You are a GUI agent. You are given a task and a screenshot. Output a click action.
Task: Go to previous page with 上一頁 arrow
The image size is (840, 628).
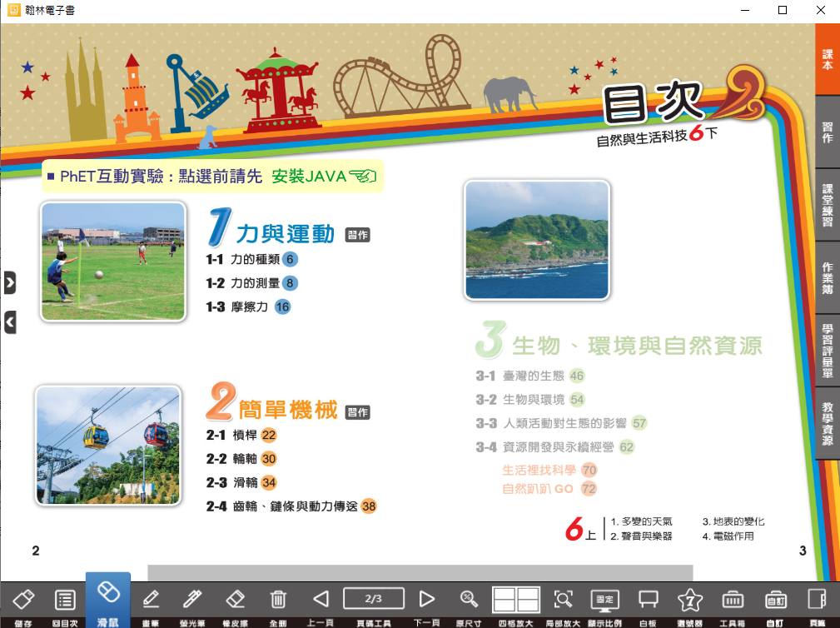[x=321, y=600]
